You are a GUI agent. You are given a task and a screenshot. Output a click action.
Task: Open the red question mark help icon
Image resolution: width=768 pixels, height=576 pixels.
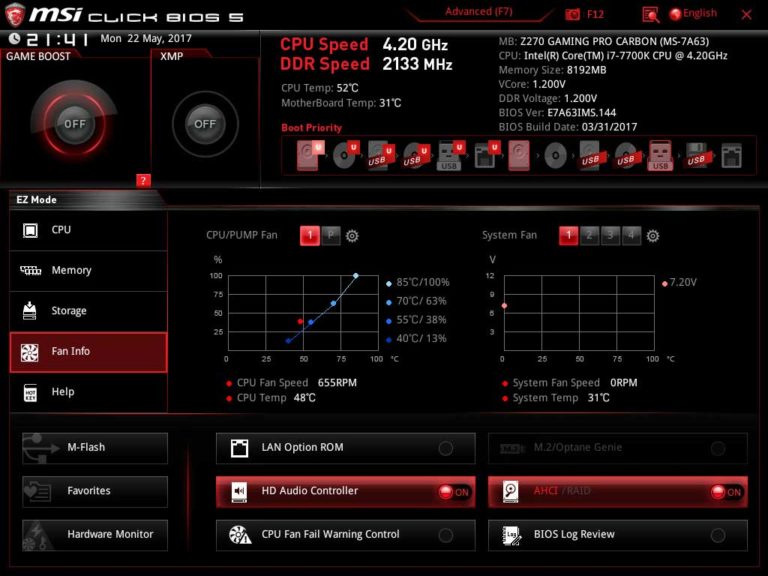pos(143,181)
